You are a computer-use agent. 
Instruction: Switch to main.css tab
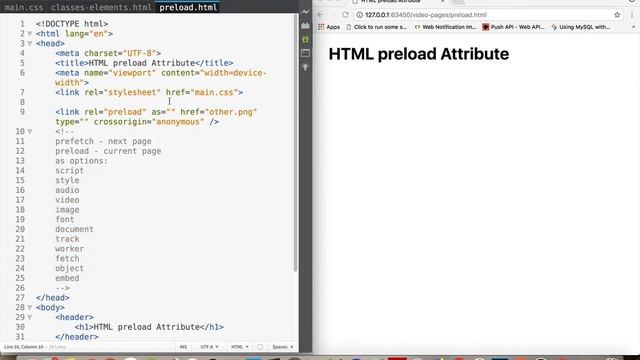[x=24, y=7]
